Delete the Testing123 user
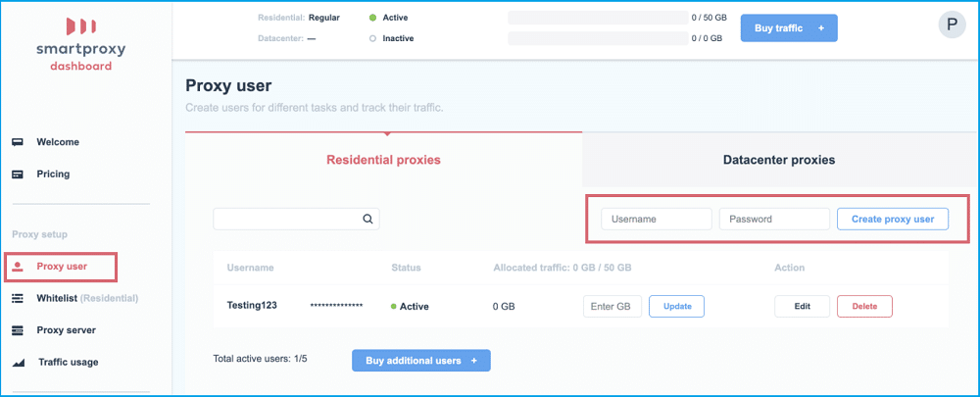Screen dimensions: 980x397 (x=864, y=307)
